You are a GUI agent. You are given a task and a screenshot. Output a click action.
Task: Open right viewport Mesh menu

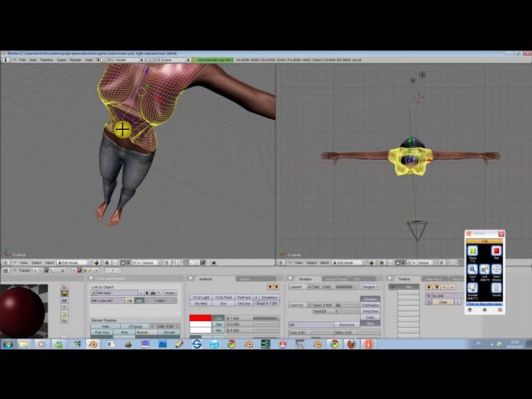pos(325,263)
